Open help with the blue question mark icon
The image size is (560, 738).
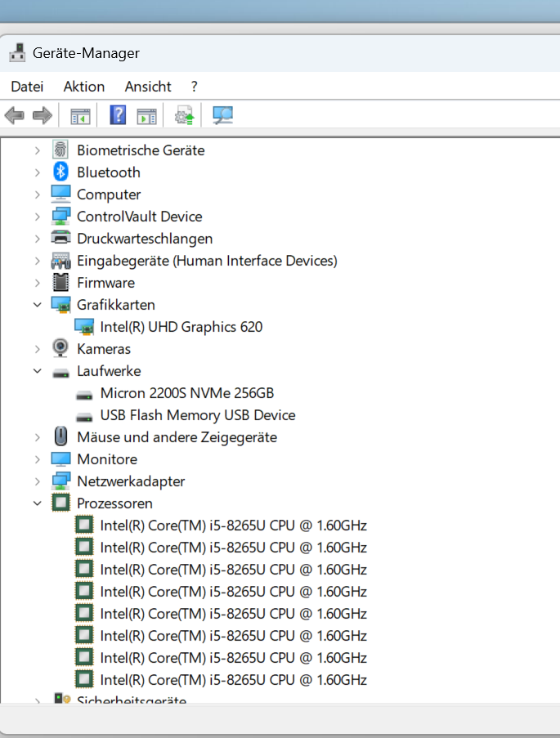(x=118, y=115)
